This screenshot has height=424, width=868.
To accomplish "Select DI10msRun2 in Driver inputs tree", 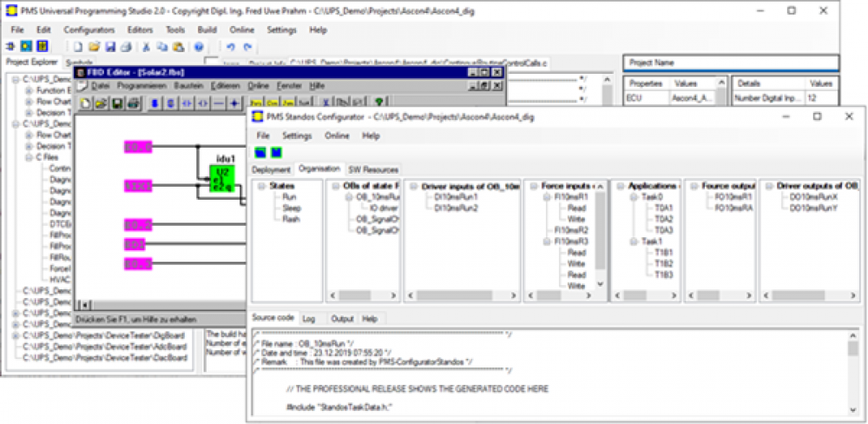I will [457, 208].
